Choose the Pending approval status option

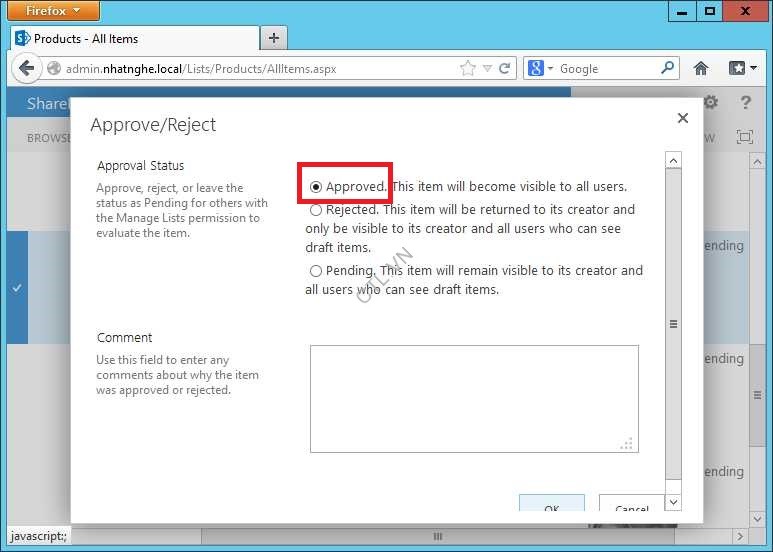pos(316,271)
